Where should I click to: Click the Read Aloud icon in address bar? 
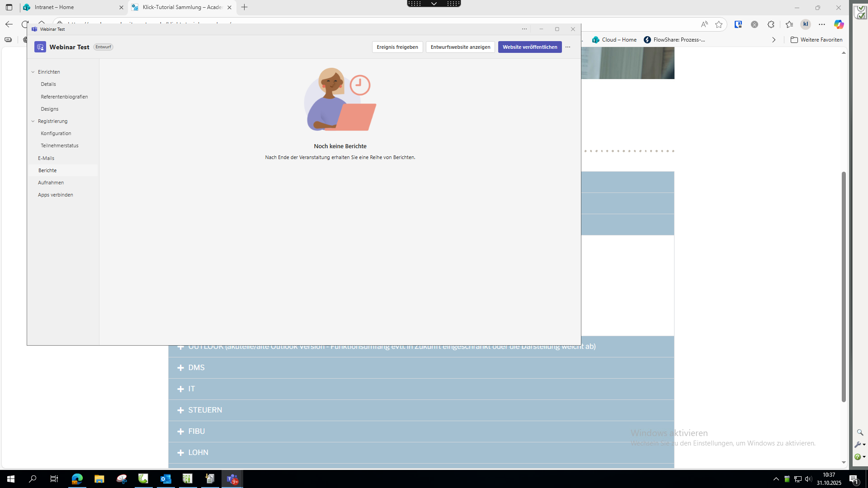pyautogui.click(x=704, y=24)
